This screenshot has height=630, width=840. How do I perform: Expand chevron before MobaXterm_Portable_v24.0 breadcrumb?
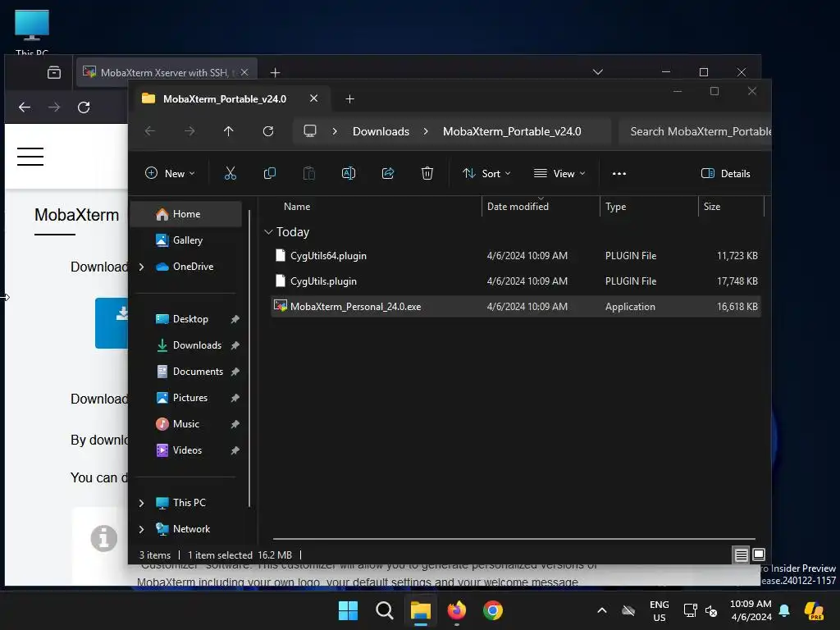[426, 131]
